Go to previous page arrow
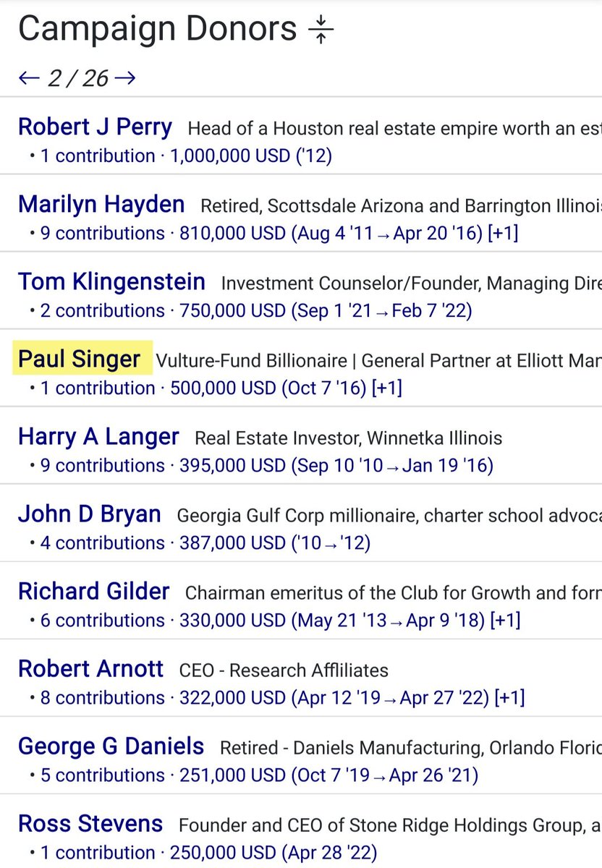Screen dimensions: 602x868 click(x=29, y=78)
